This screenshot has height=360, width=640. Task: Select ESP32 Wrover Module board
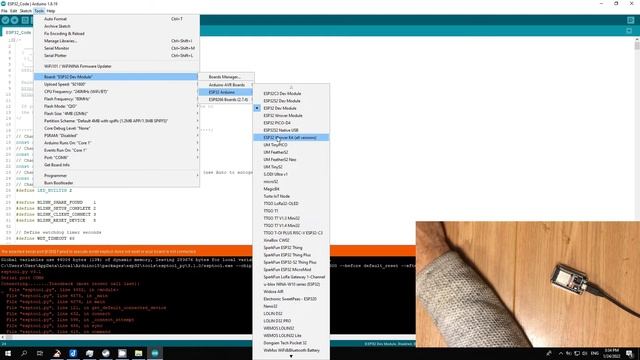pyautogui.click(x=291, y=116)
